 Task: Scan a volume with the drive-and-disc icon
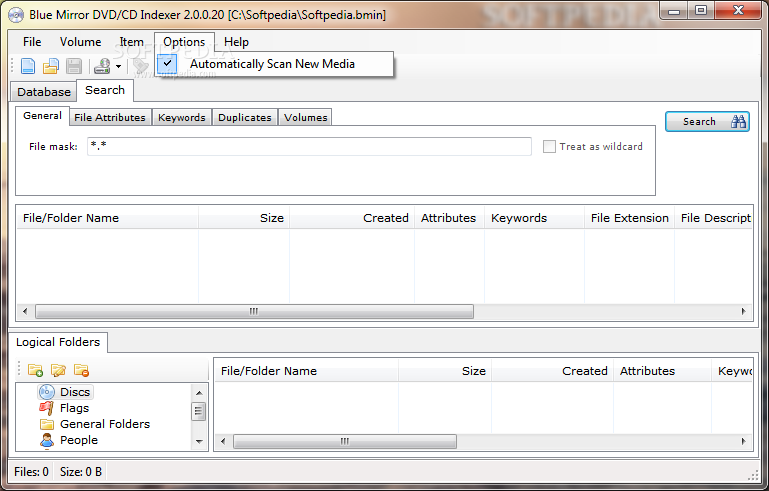pos(102,66)
